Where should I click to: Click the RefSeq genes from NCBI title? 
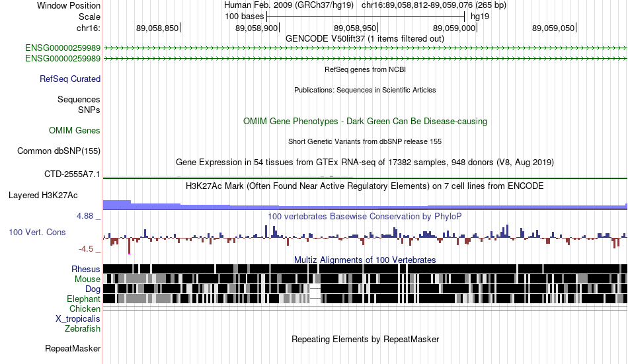pos(365,69)
